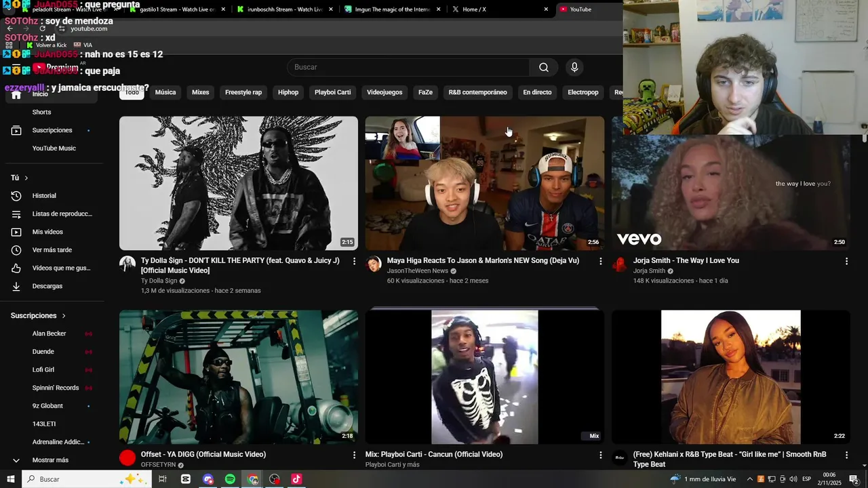Expand the Suscripciones heading chevron
868x488 pixels.
pyautogui.click(x=64, y=316)
